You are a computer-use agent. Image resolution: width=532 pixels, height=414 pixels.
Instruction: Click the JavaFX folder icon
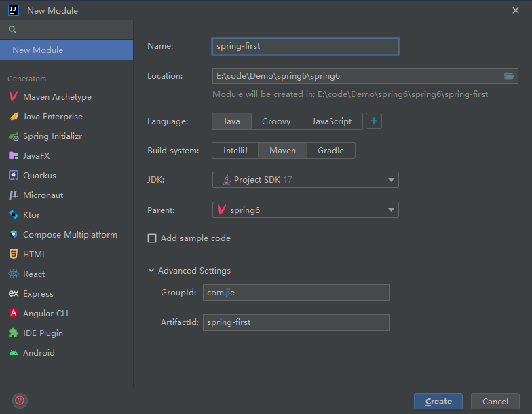[14, 156]
